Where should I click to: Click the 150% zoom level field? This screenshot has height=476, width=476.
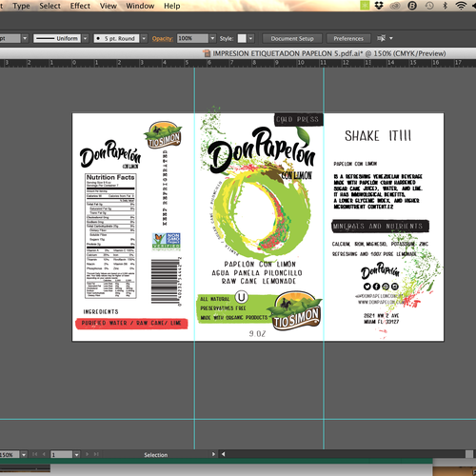point(10,455)
